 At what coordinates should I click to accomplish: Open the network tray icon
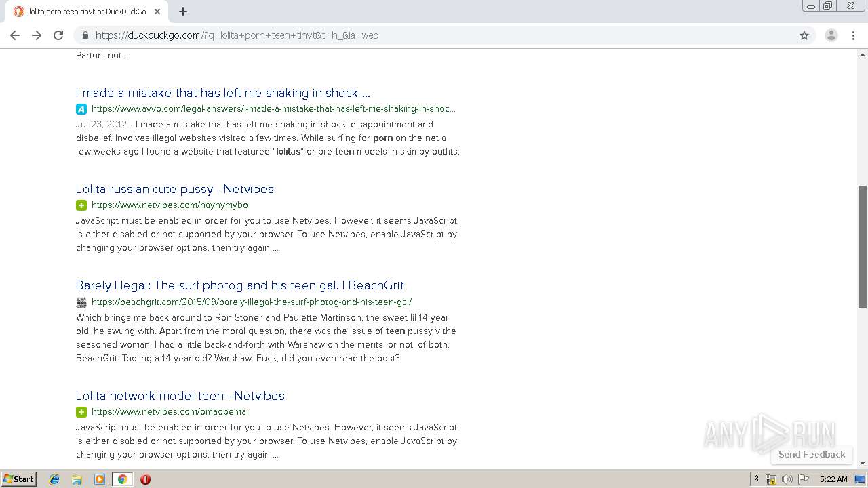pos(771,479)
